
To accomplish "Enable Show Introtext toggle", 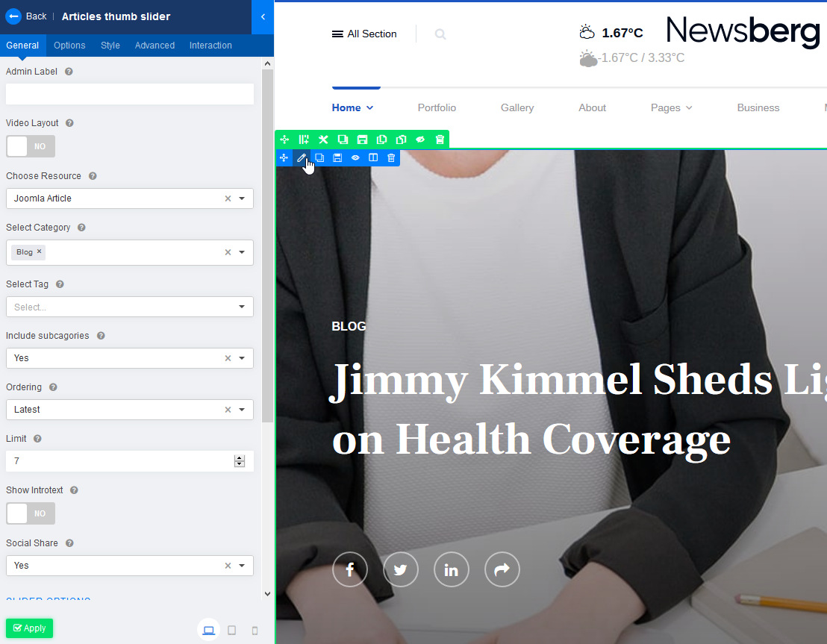I will click(30, 513).
